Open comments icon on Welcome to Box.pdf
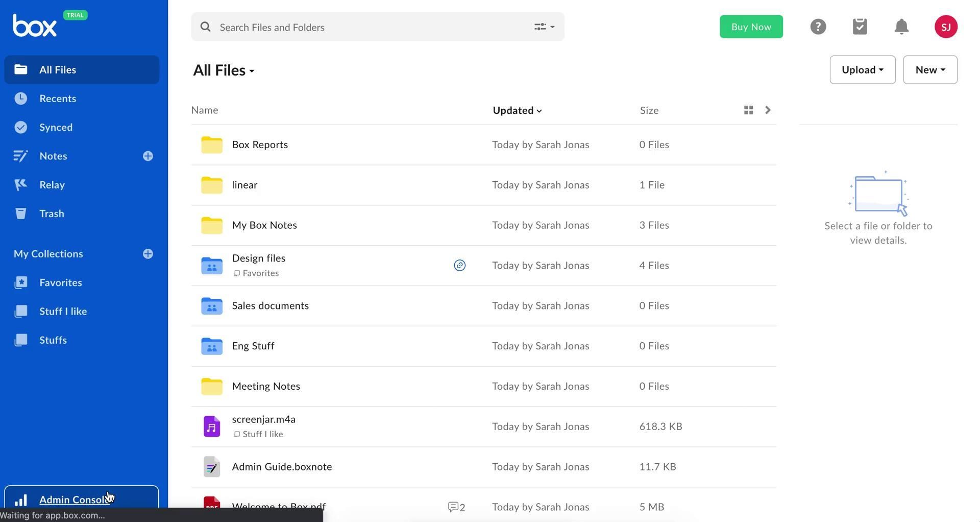This screenshot has width=980, height=522. point(456,507)
